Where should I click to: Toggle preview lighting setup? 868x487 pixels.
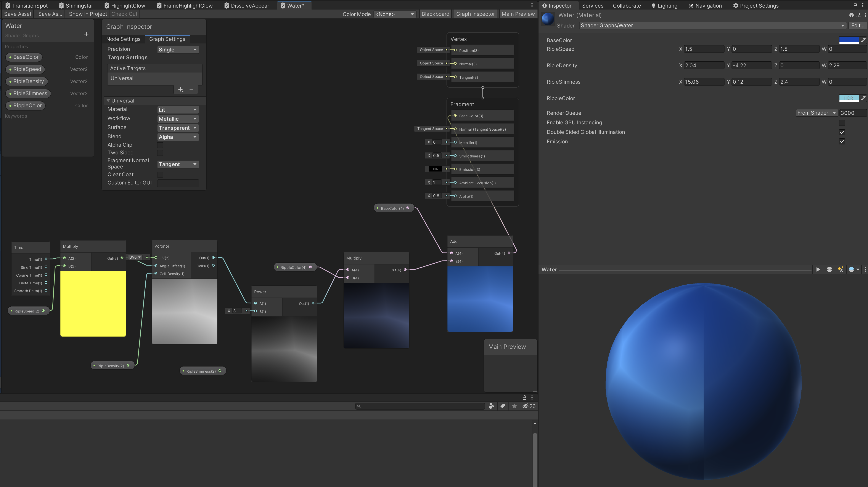pyautogui.click(x=841, y=269)
